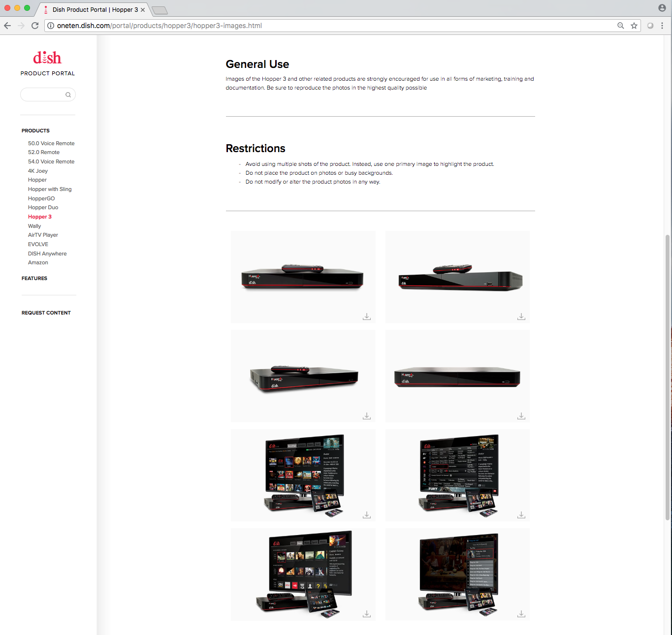Click the grey extension circle icon

(x=650, y=26)
